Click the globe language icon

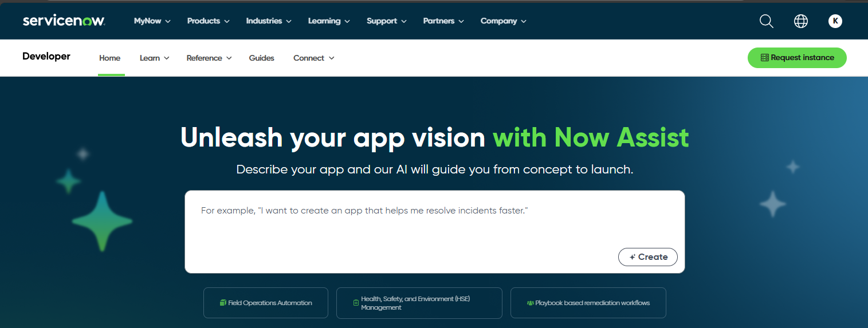(x=800, y=21)
